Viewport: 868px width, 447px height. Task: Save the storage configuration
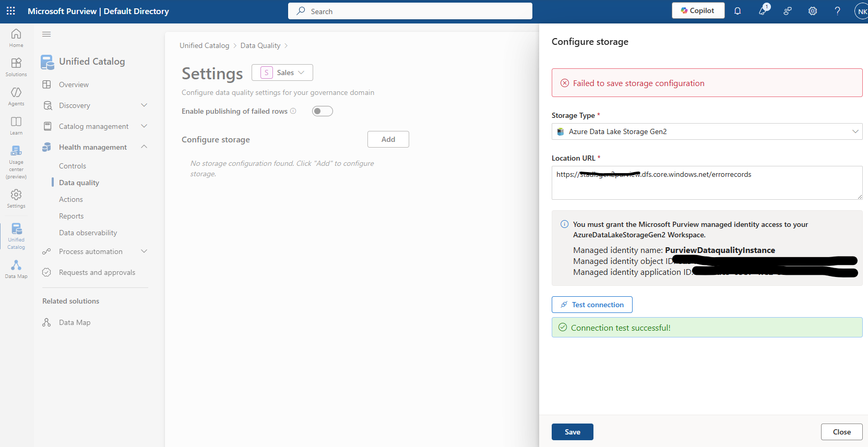click(x=573, y=432)
